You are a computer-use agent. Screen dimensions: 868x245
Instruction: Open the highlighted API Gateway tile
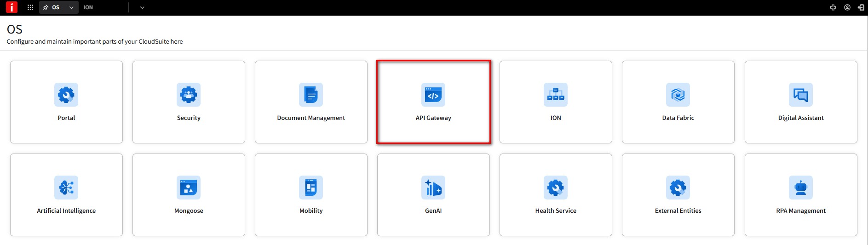pyautogui.click(x=433, y=102)
